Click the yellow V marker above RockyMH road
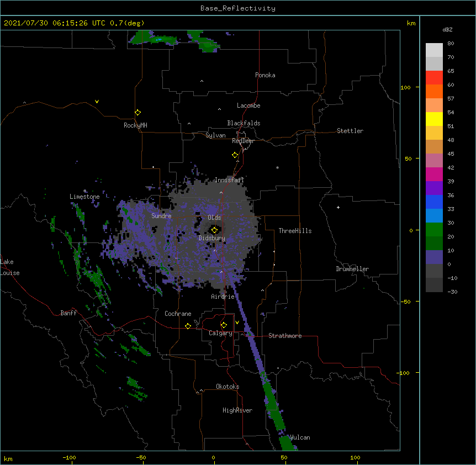This screenshot has width=476, height=465. [x=97, y=102]
